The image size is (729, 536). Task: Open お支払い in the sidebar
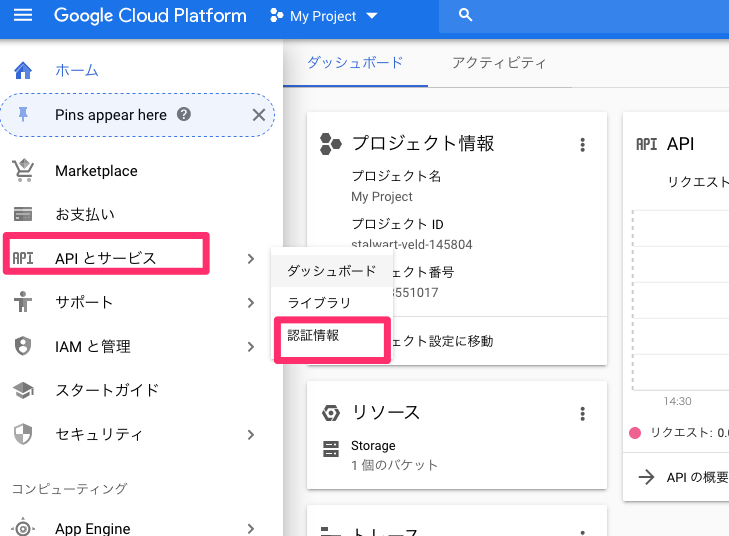click(85, 214)
